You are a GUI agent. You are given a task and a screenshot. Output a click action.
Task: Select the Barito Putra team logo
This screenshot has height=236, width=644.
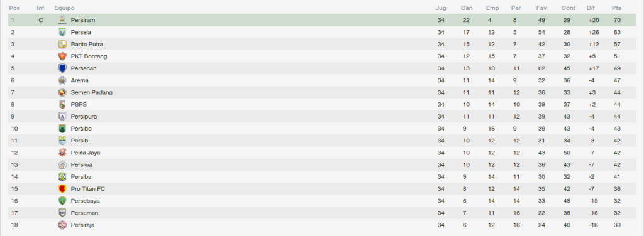(x=62, y=44)
